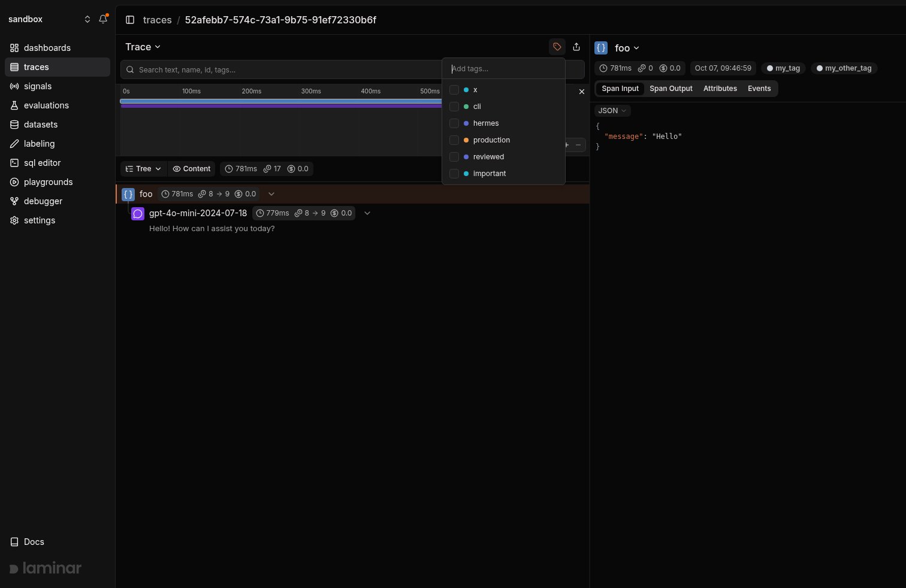Open the foo span name dropdown
This screenshot has width=906, height=588.
(x=627, y=48)
